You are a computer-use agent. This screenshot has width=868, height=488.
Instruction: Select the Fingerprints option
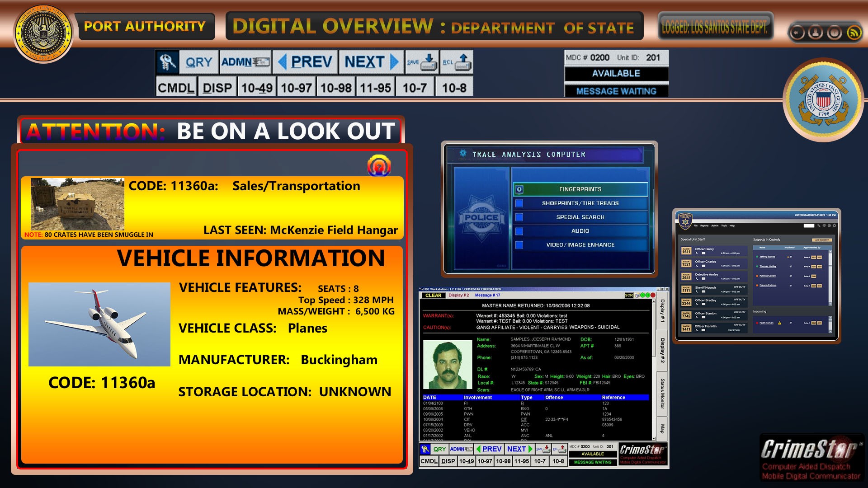click(x=580, y=189)
